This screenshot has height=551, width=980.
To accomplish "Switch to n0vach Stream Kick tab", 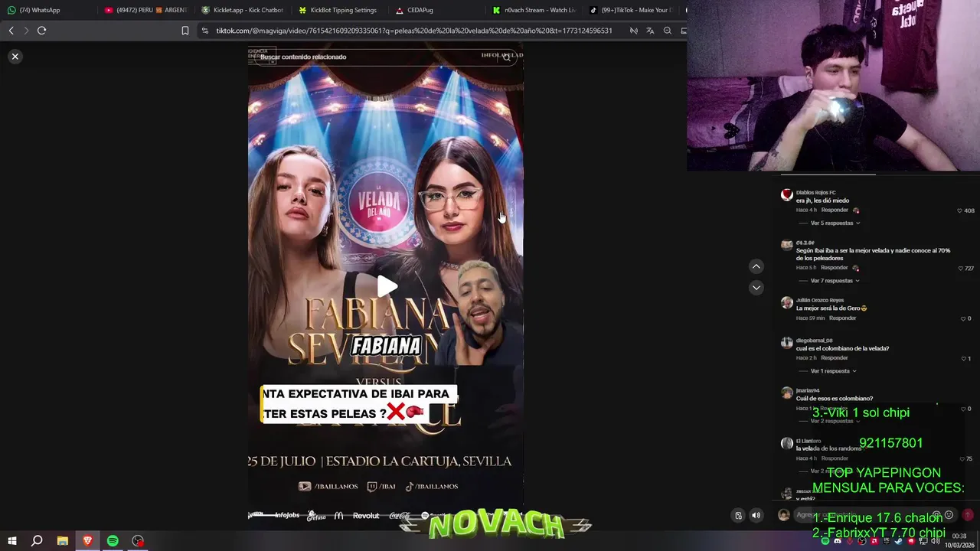I will 534,10.
